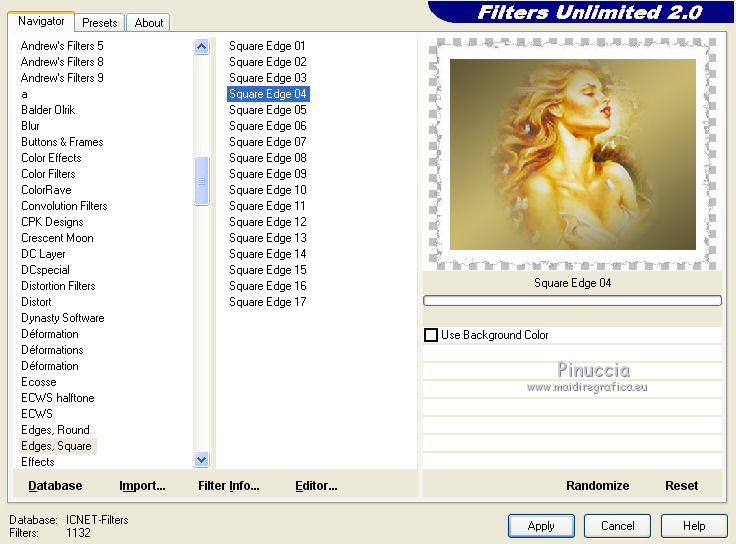This screenshot has width=736, height=544.
Task: Select Square Edge 09 filter
Action: pyautogui.click(x=268, y=174)
